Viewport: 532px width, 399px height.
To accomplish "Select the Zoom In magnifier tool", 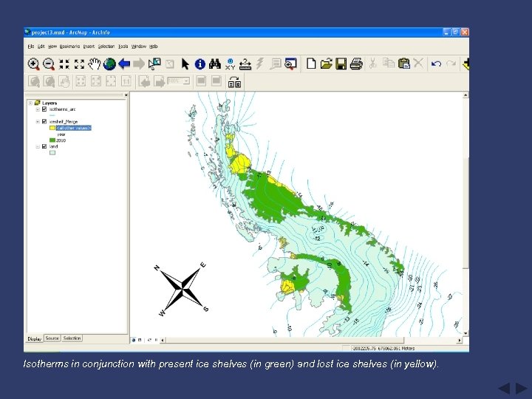I will (33, 64).
